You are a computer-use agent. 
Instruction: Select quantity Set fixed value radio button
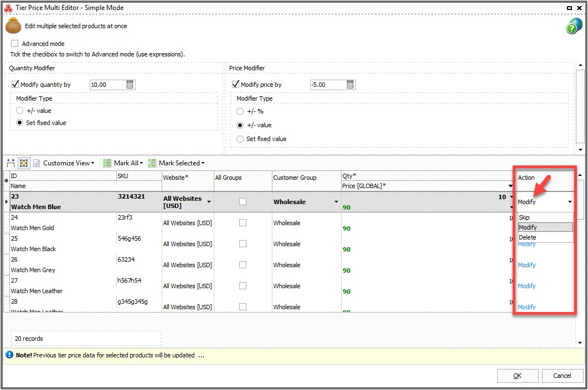pyautogui.click(x=20, y=122)
